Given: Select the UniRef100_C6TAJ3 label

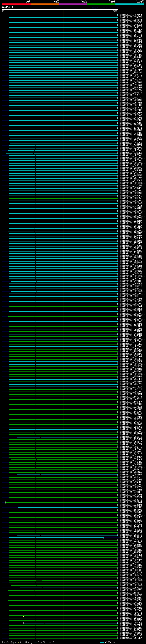Looking at the screenshot, I should tap(131, 35).
